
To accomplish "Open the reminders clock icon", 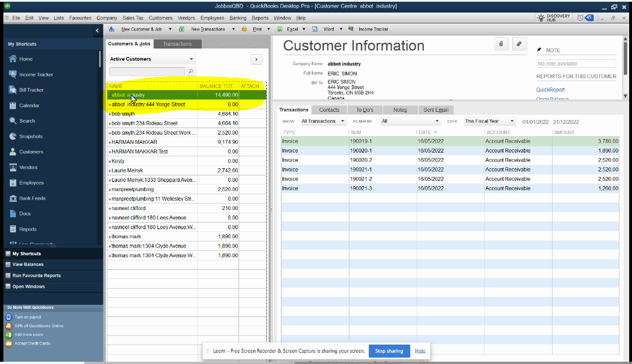I will click(x=580, y=18).
